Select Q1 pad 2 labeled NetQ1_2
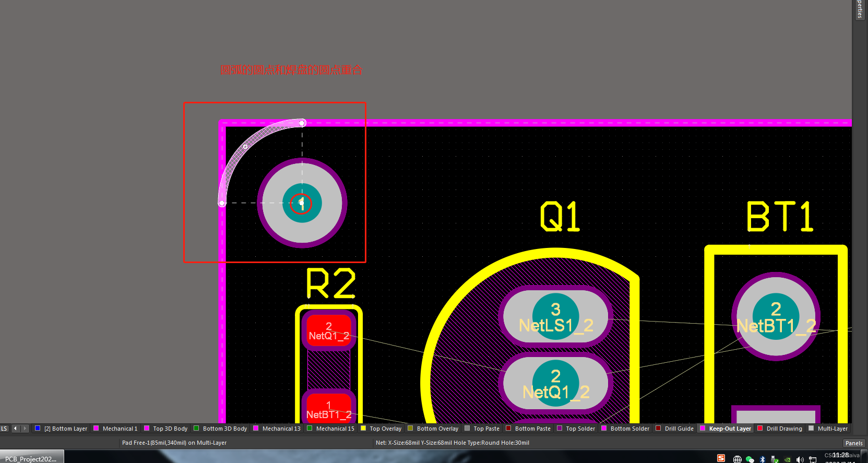868x463 pixels. point(555,383)
